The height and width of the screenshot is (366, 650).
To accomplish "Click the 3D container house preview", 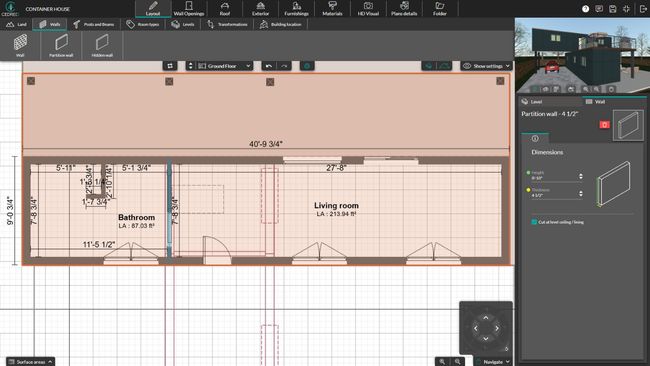I will [x=582, y=56].
